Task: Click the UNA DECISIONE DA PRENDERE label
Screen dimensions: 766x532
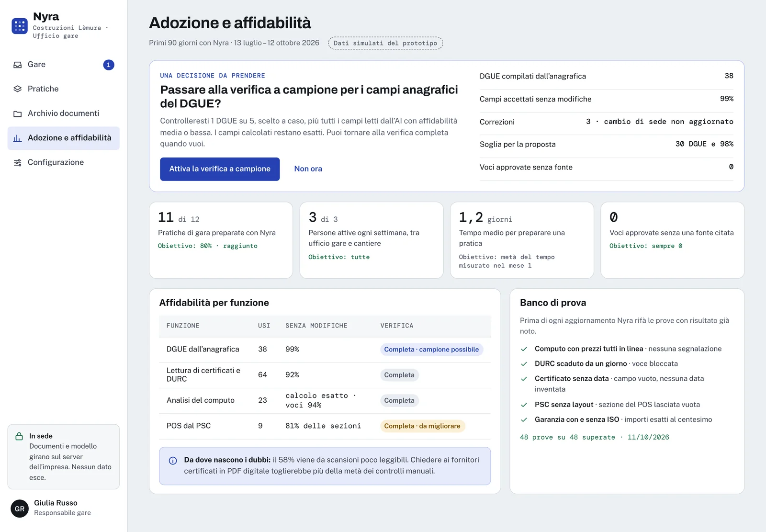Action: [x=213, y=76]
